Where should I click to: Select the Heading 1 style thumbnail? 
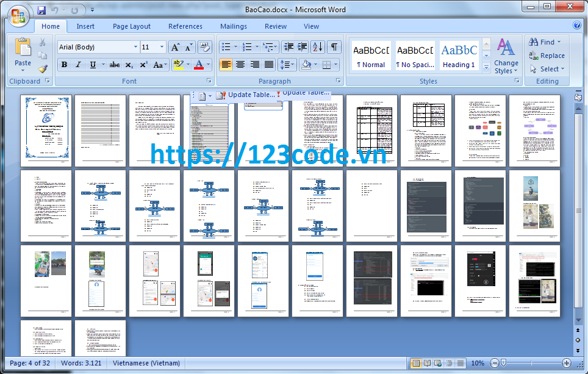point(459,56)
